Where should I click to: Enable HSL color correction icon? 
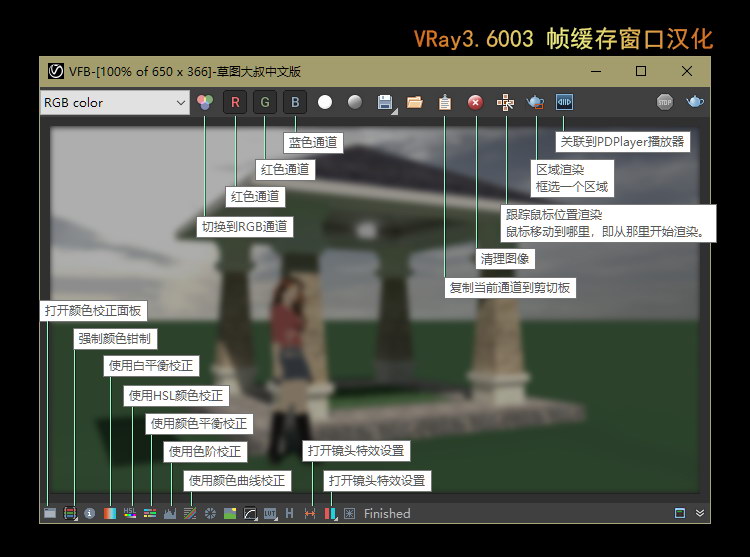point(130,513)
